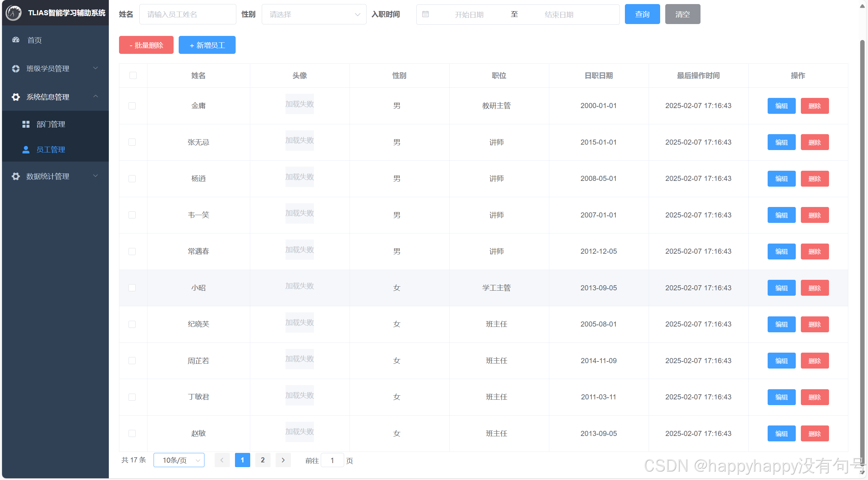Open the 部门管理 menu item

tap(51, 124)
